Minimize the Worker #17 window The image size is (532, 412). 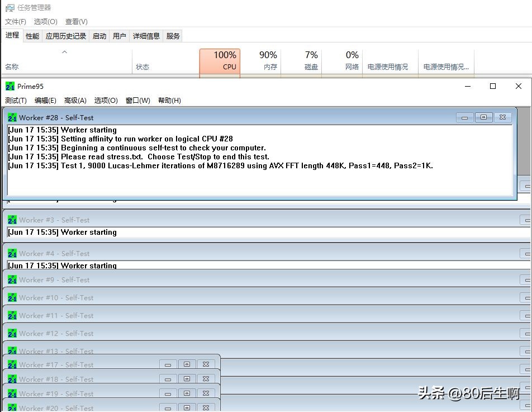point(168,364)
